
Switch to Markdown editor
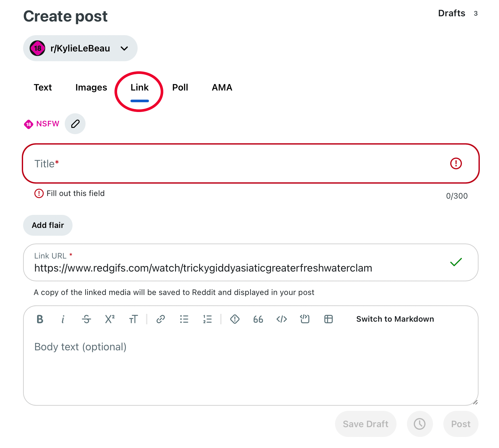point(395,319)
